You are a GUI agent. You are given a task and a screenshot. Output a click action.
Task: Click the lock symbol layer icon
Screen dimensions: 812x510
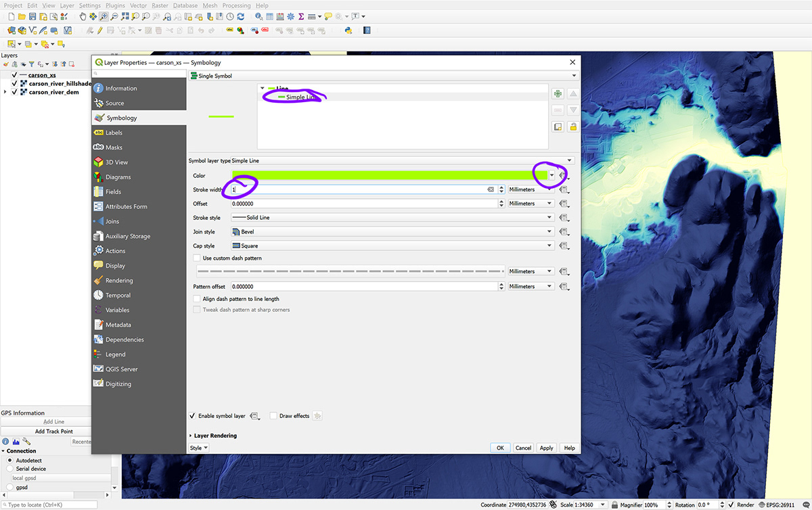coord(573,126)
